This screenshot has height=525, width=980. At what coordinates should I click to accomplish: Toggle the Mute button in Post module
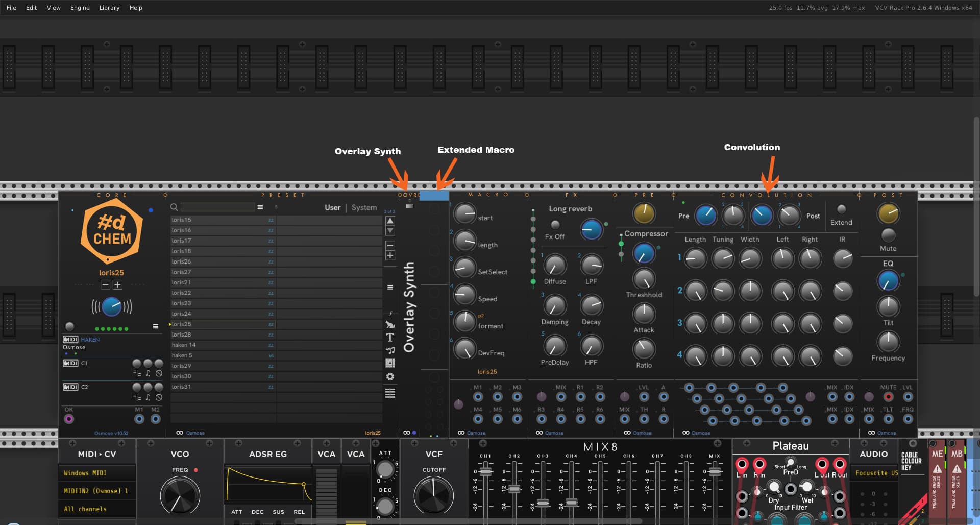pos(888,235)
